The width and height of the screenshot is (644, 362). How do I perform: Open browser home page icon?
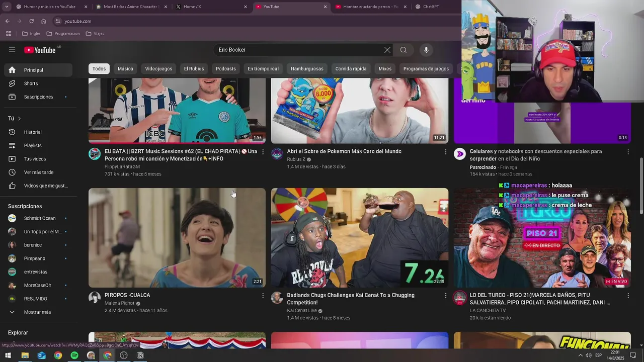[43, 21]
